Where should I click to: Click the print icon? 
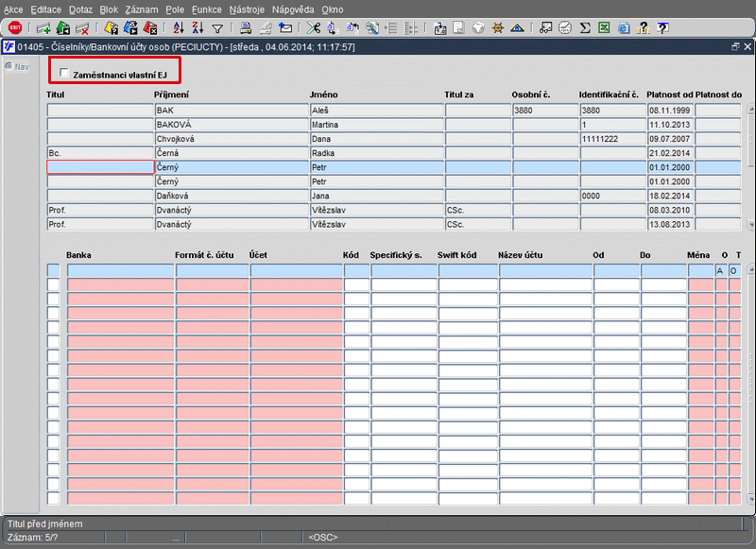point(246,28)
